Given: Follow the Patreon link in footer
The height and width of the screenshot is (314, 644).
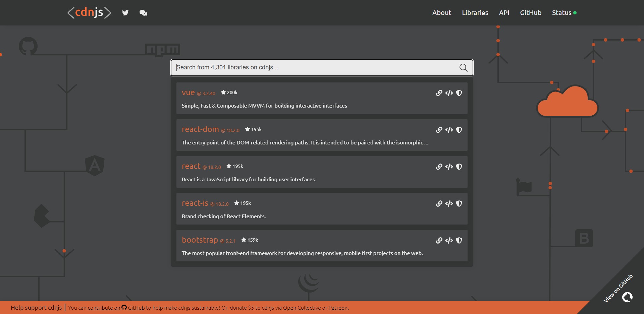Looking at the screenshot, I should (338, 308).
